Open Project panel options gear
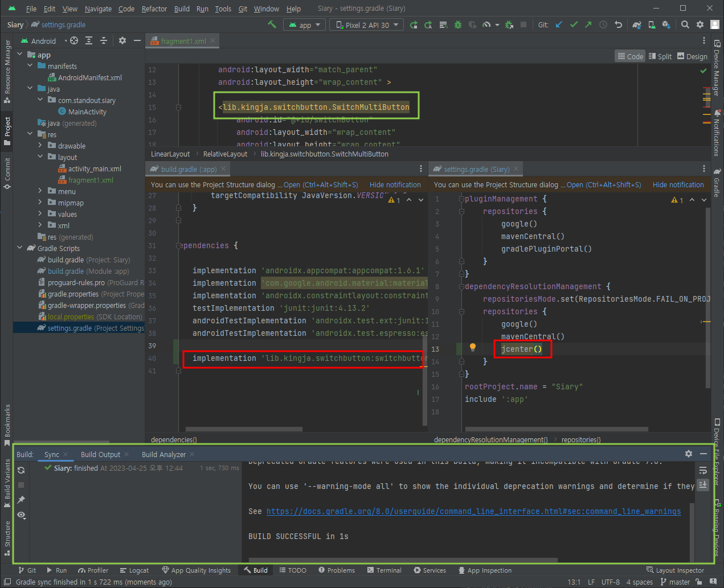Image resolution: width=724 pixels, height=588 pixels. click(x=122, y=40)
